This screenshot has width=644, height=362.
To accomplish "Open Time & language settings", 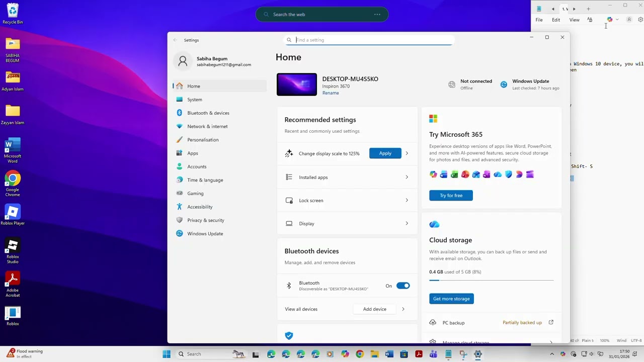I will 219,180.
